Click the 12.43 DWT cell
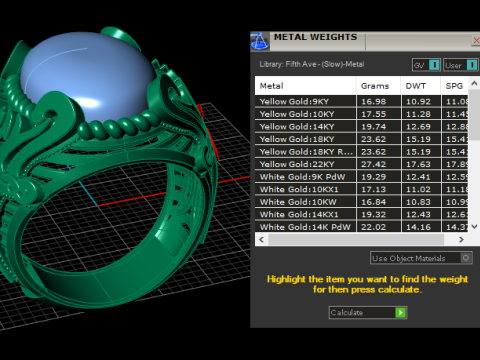This screenshot has height=360, width=480. (421, 214)
